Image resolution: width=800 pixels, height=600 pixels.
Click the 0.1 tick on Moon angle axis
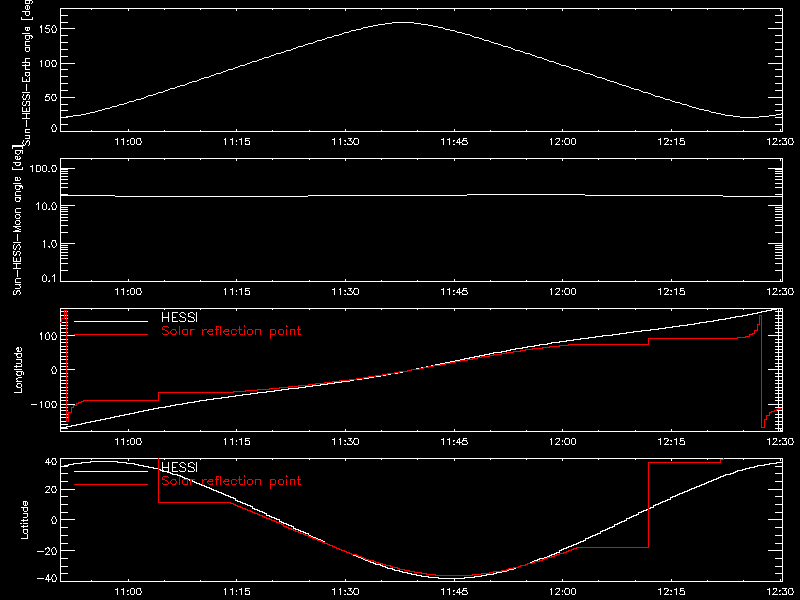(x=49, y=278)
